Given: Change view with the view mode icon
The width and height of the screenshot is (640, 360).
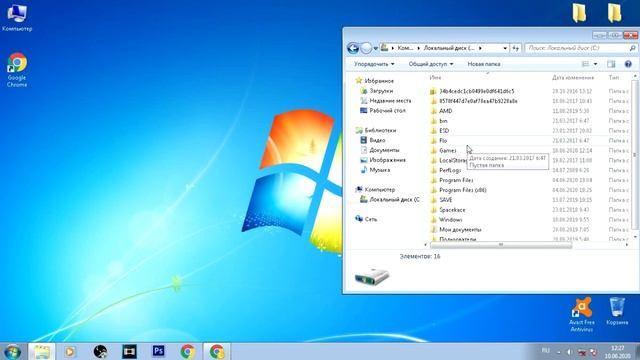Looking at the screenshot, I should pyautogui.click(x=585, y=64).
